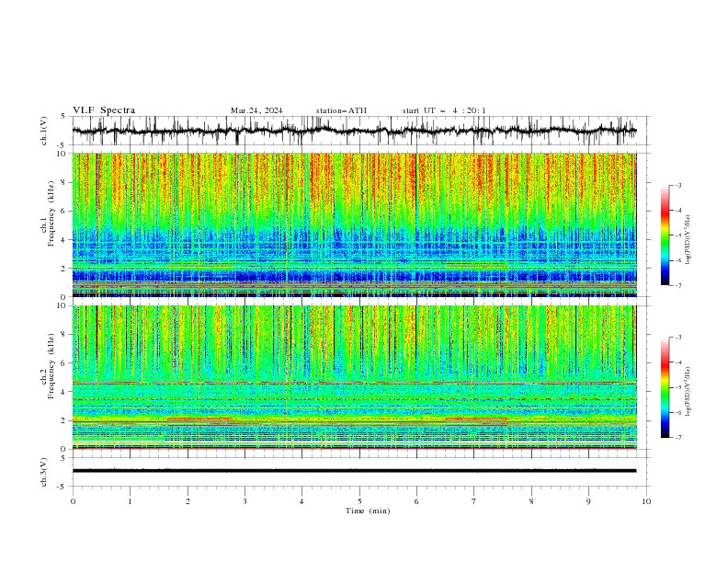Click the ch.2 spectrogram panel

(354, 377)
